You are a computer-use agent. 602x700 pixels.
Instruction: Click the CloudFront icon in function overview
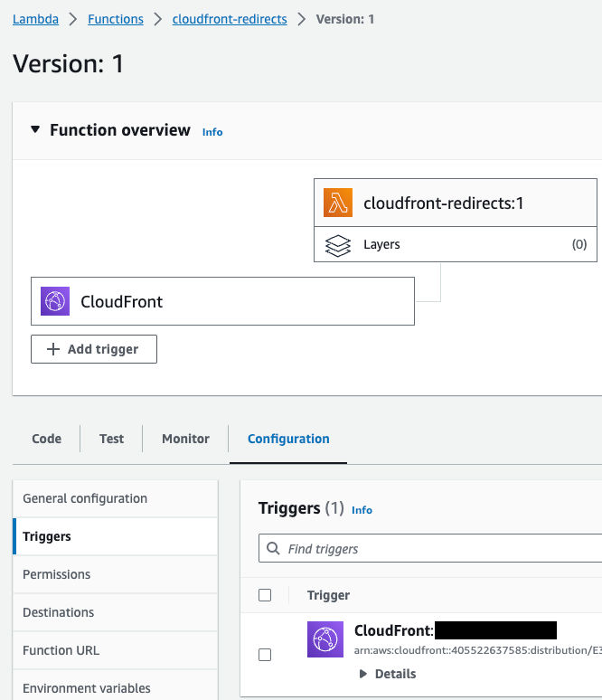coord(55,301)
